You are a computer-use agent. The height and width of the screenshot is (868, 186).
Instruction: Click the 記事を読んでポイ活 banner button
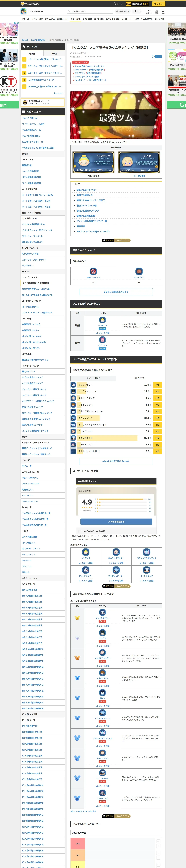tap(137, 4)
